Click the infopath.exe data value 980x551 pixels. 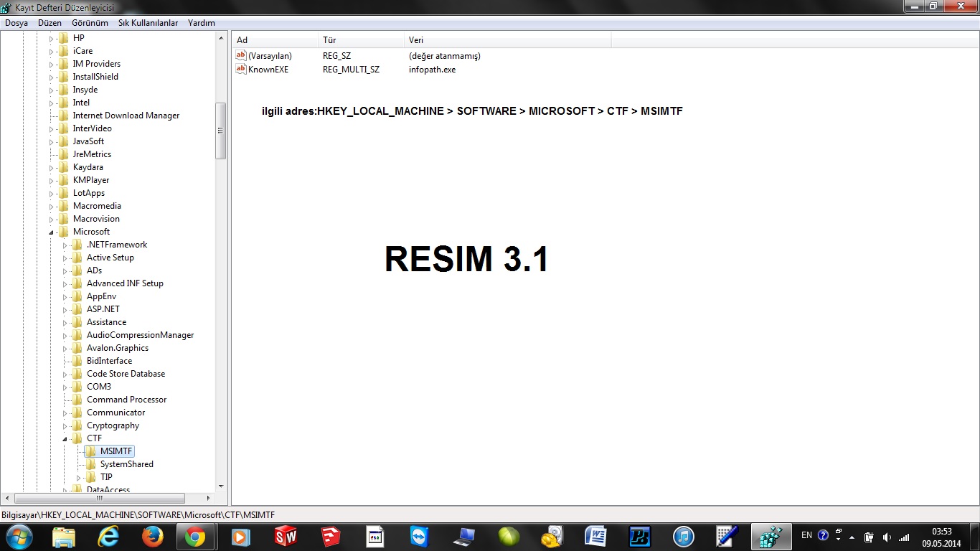(432, 70)
